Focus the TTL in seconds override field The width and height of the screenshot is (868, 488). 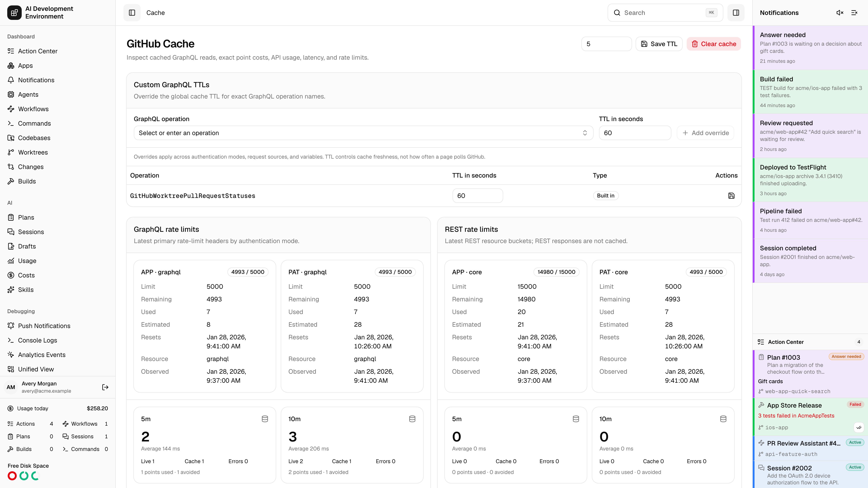(x=635, y=133)
